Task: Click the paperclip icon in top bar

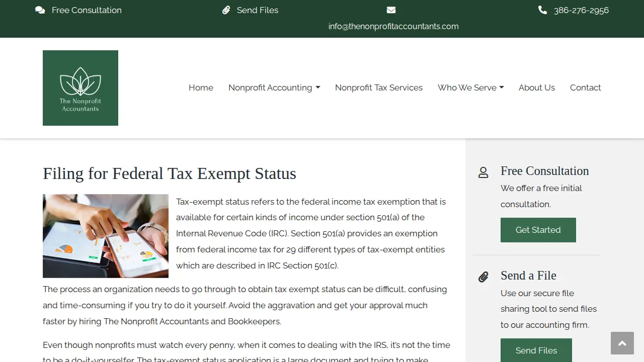Action: (x=226, y=10)
